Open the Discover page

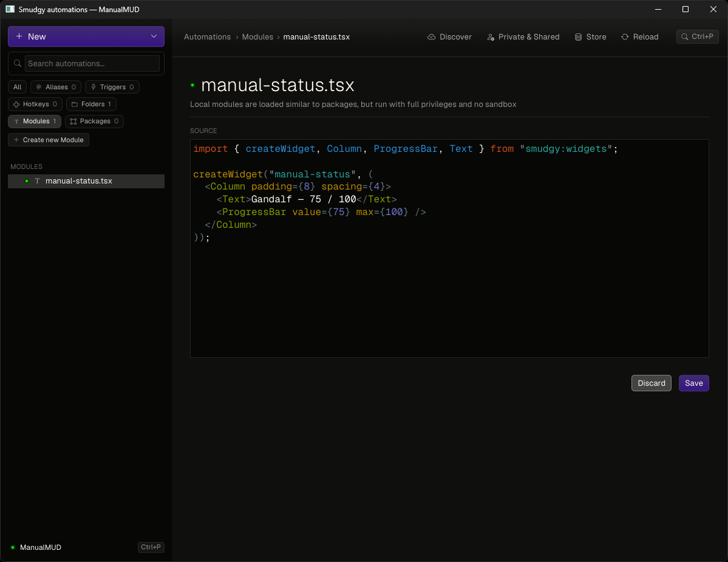[449, 36]
